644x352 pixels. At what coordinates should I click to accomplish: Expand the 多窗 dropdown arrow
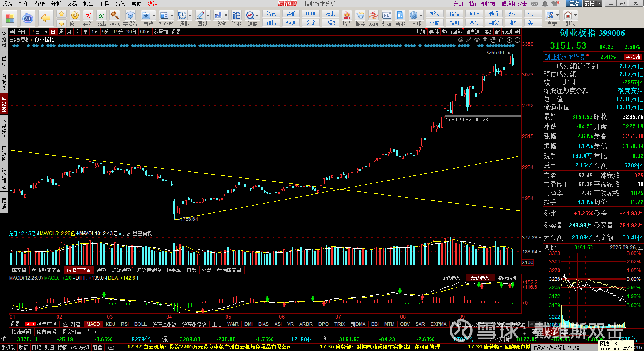(226, 15)
